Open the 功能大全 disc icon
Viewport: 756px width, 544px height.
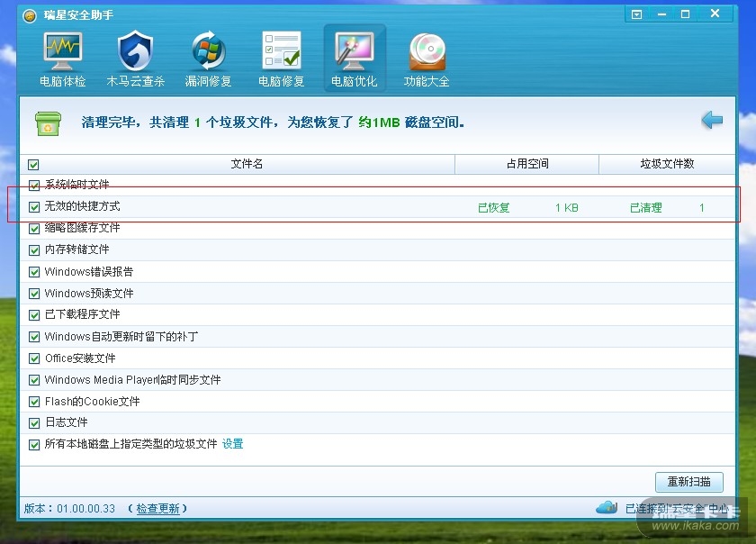click(x=427, y=51)
